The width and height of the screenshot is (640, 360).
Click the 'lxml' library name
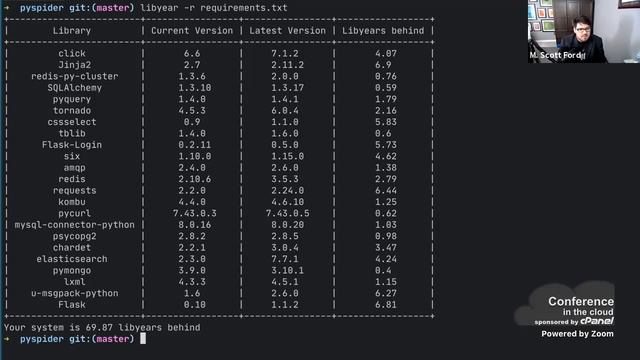click(75, 282)
